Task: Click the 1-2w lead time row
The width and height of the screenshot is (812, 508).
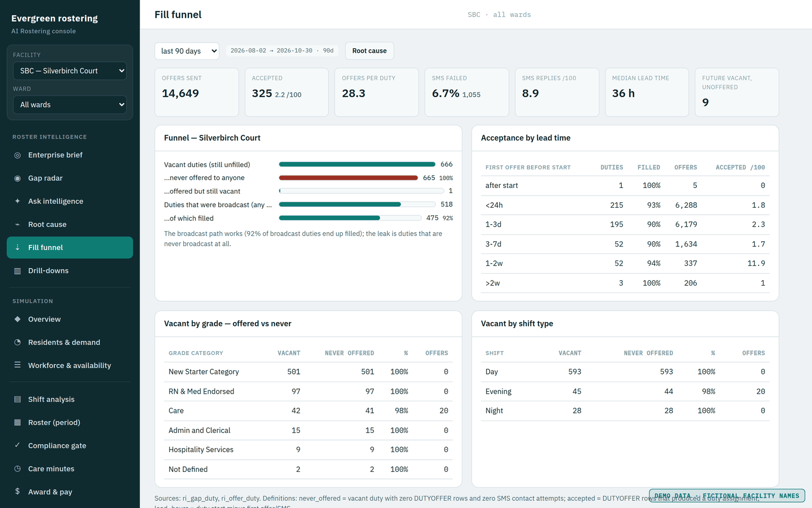Action: coord(625,263)
